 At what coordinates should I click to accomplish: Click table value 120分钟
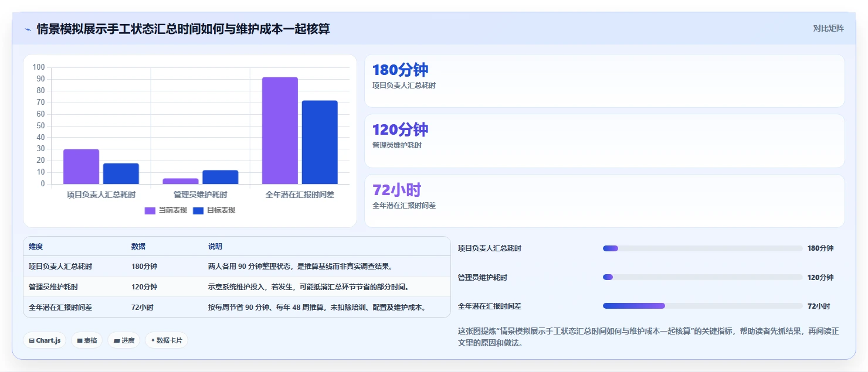click(144, 287)
